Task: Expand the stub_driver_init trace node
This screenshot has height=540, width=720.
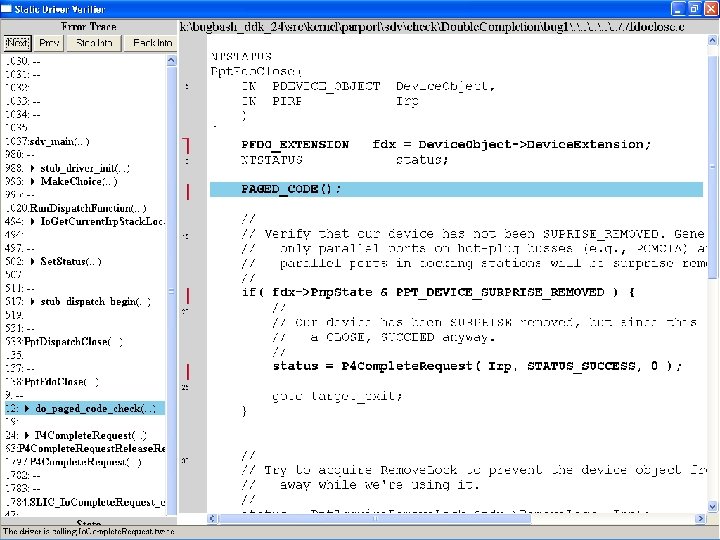Action: point(32,168)
